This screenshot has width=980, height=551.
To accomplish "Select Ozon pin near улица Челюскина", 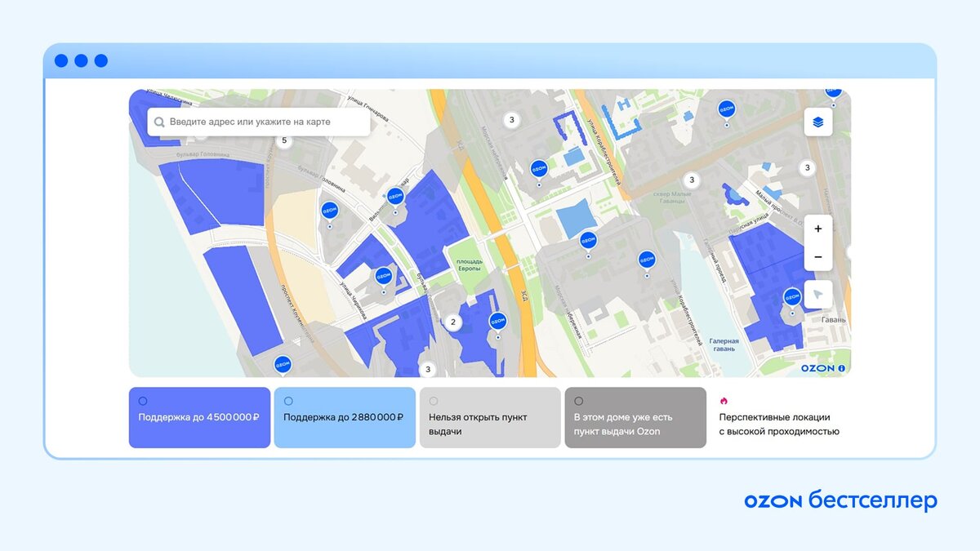I will point(383,277).
